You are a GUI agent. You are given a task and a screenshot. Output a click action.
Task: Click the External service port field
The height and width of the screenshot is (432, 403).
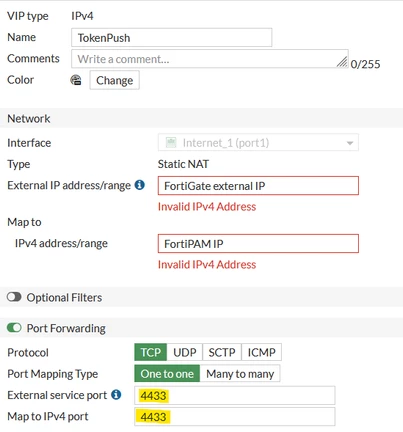click(235, 395)
